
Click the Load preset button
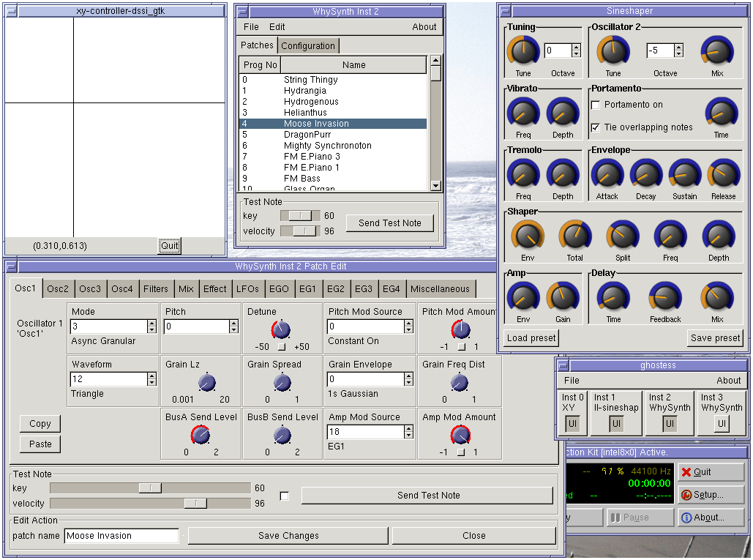point(531,337)
